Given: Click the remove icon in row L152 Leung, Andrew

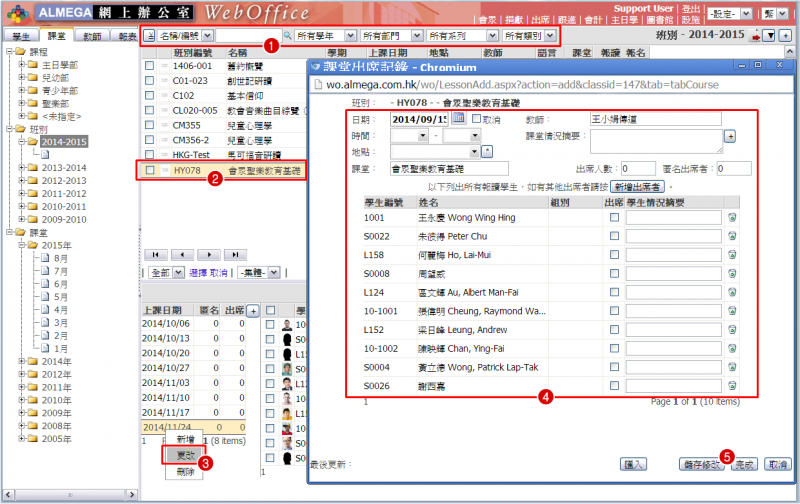Looking at the screenshot, I should pyautogui.click(x=732, y=330).
